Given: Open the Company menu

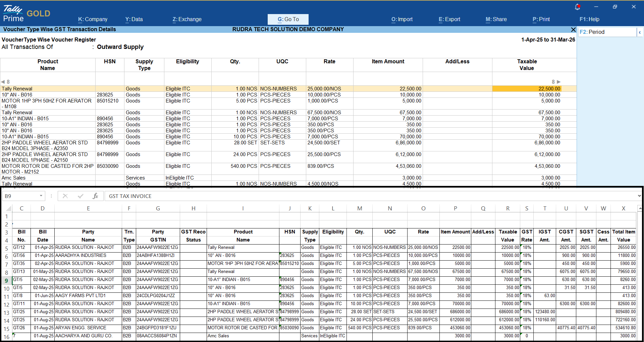Looking at the screenshot, I should click(x=93, y=19).
